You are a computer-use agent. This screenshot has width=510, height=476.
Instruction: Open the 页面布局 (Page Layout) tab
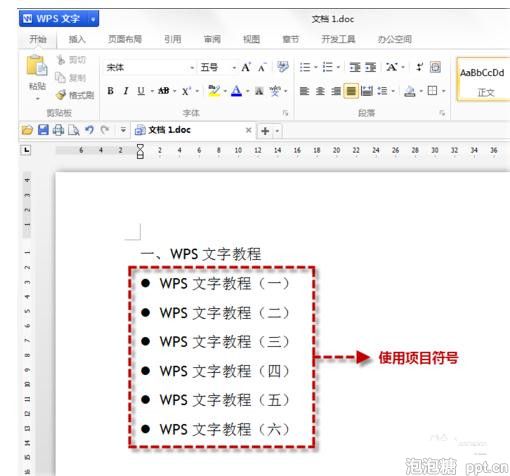pyautogui.click(x=125, y=39)
